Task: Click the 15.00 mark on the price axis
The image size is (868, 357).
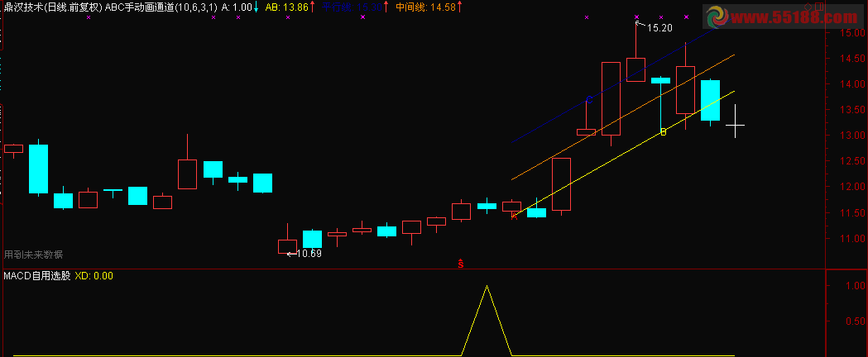Action: click(x=852, y=32)
